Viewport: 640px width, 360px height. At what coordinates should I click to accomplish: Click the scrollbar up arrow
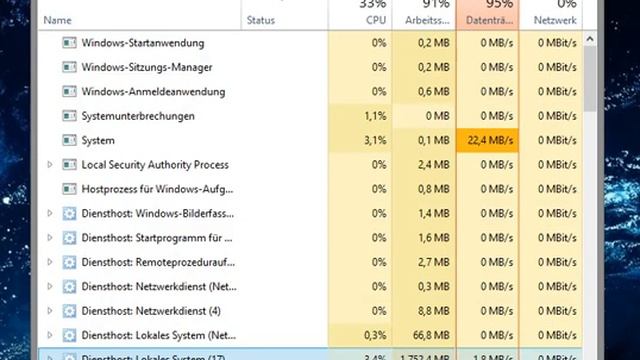pyautogui.click(x=590, y=39)
